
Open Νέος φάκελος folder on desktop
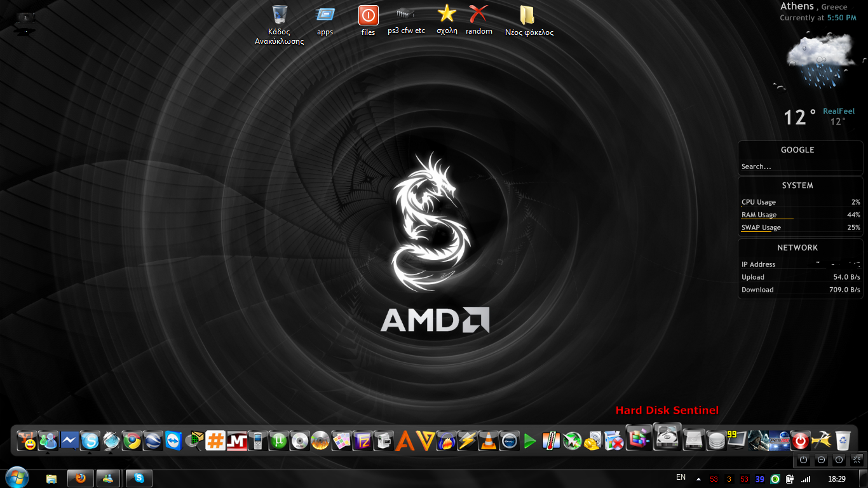pyautogui.click(x=529, y=20)
